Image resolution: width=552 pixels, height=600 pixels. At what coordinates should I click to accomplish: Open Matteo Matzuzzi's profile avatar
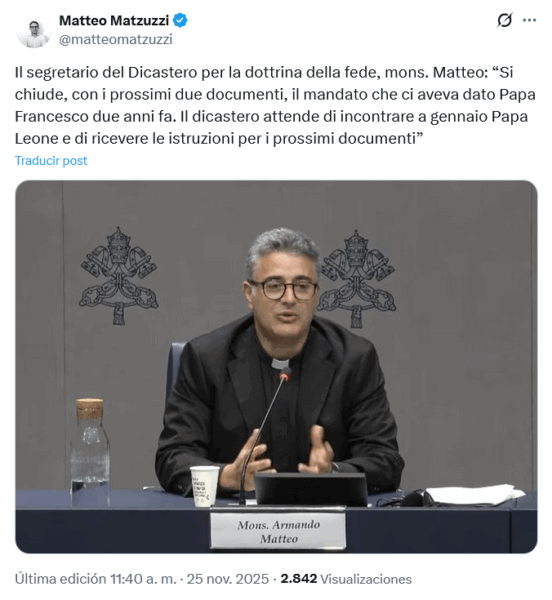(33, 31)
